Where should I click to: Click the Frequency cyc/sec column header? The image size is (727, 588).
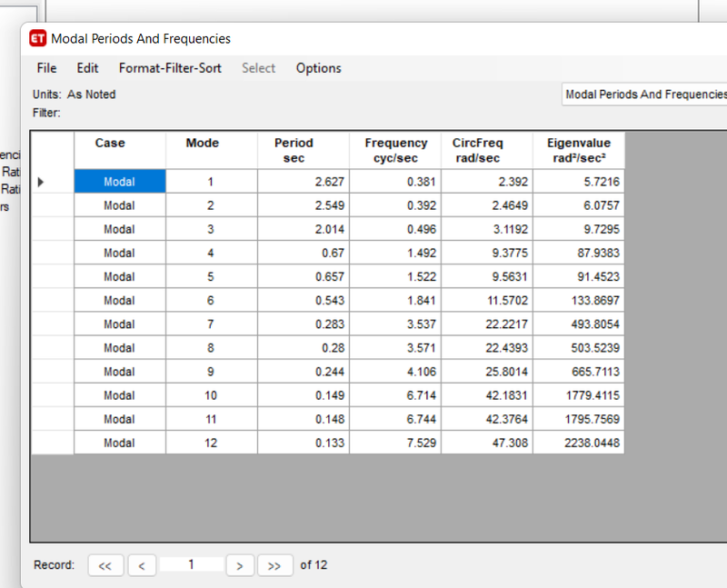click(x=395, y=150)
